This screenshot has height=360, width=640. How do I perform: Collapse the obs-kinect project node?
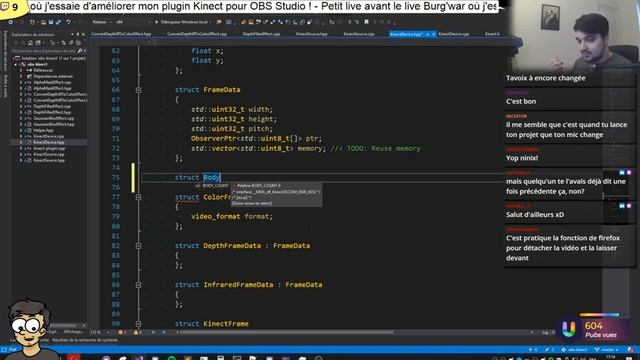coord(16,64)
